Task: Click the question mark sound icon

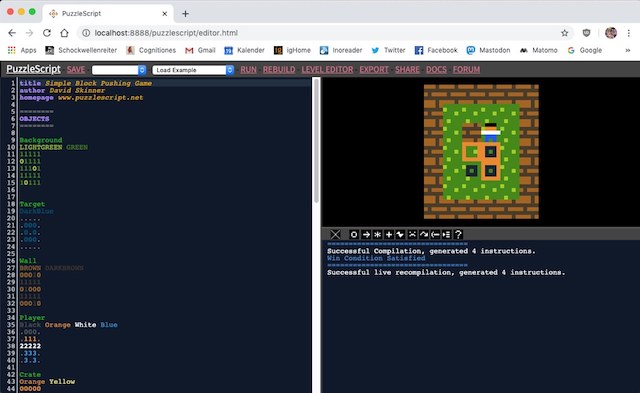Action: tap(458, 234)
